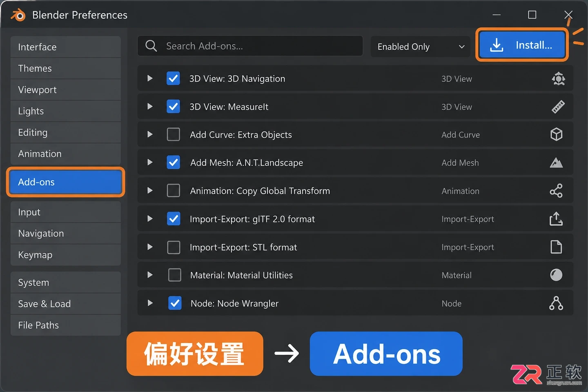Click the STL format file icon

556,247
